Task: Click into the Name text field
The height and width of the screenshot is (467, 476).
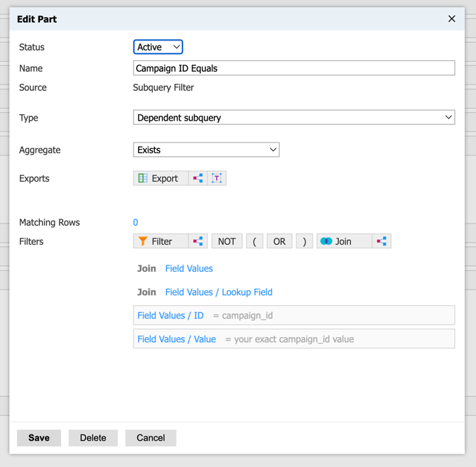Action: 293,68
